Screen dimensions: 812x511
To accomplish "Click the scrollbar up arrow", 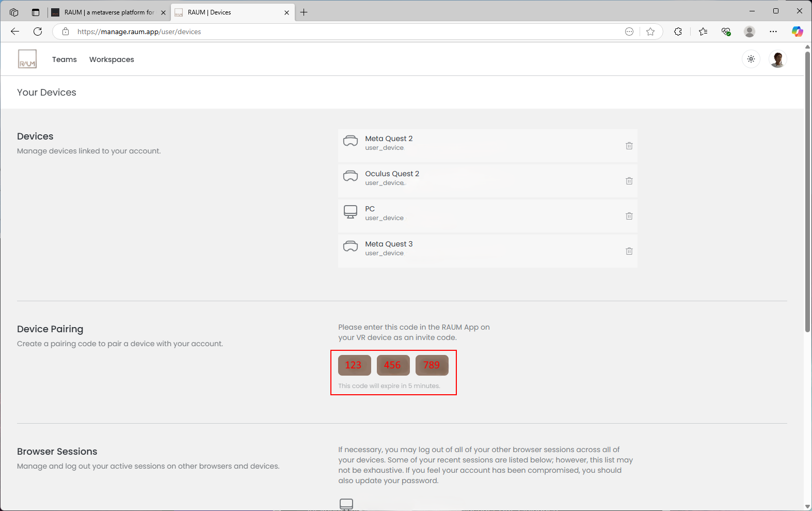I will 807,47.
